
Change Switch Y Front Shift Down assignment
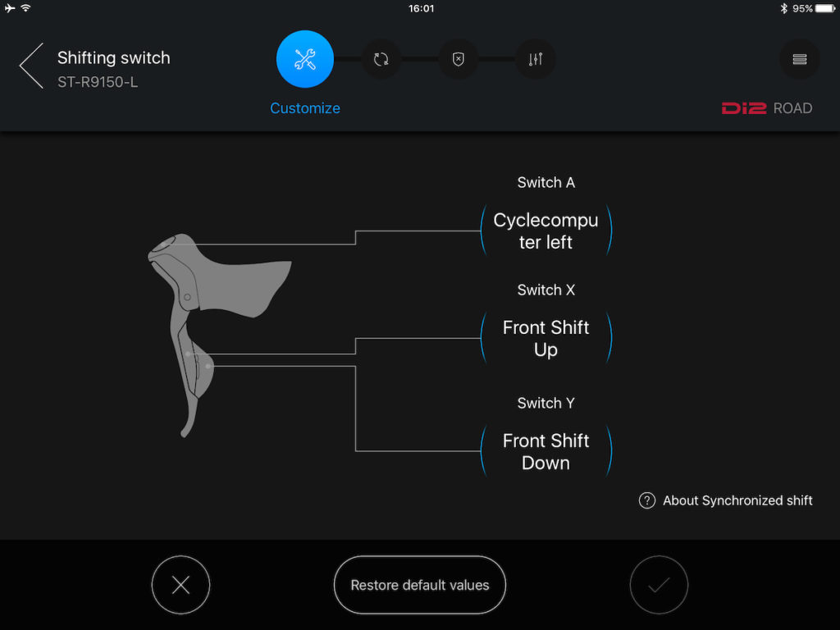546,452
